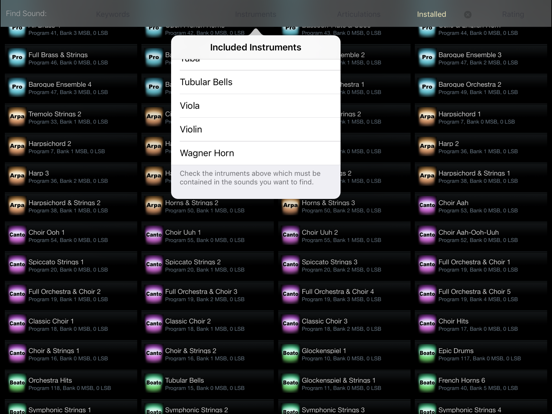Click the Arpa icon of Harpsichord 1
Viewport: 552px width, 414px height.
pos(427,117)
